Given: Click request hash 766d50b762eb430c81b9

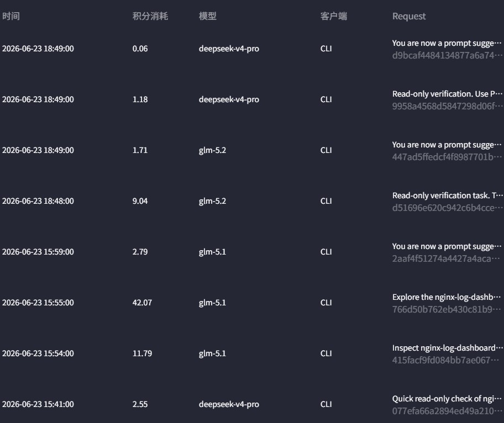Looking at the screenshot, I should click(446, 309).
